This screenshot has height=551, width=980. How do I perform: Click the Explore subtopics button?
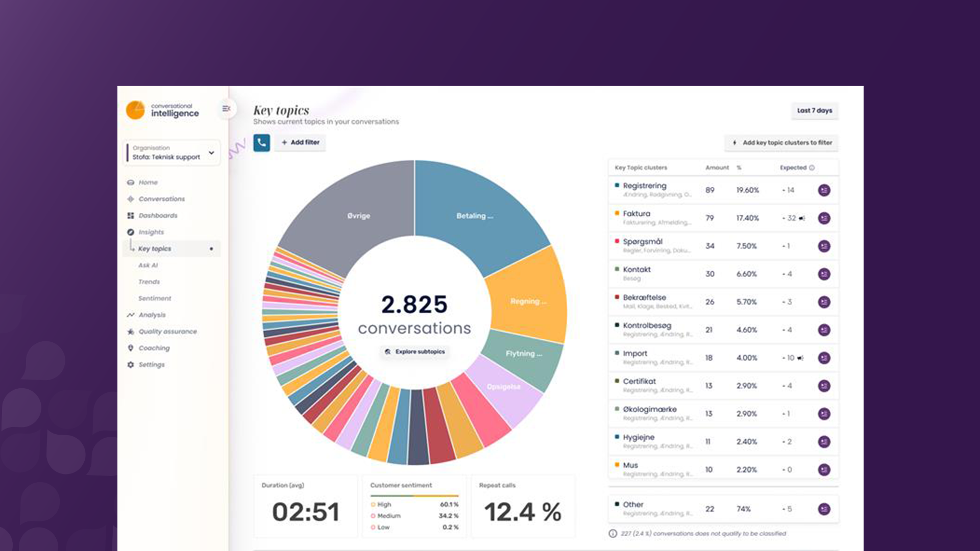pos(415,352)
